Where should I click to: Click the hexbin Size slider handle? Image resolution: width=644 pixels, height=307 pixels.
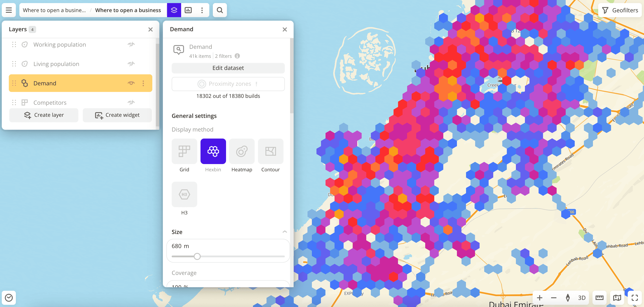[197, 256]
